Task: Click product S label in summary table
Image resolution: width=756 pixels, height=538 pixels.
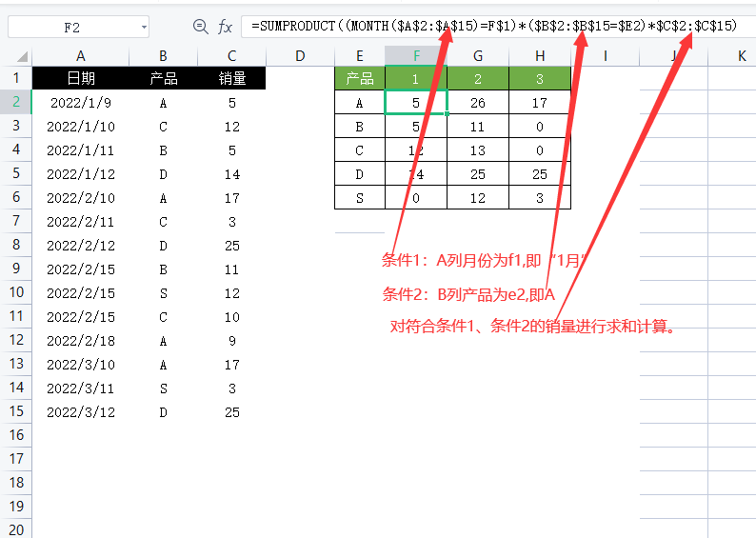Action: tap(360, 198)
